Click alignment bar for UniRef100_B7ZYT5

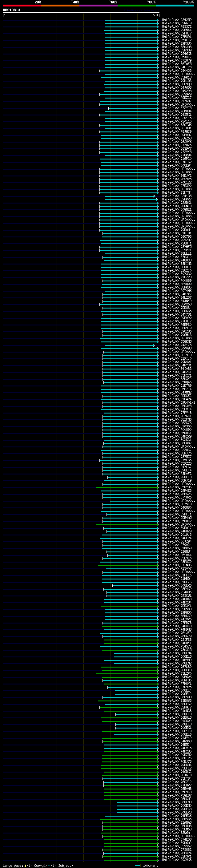[133, 108]
